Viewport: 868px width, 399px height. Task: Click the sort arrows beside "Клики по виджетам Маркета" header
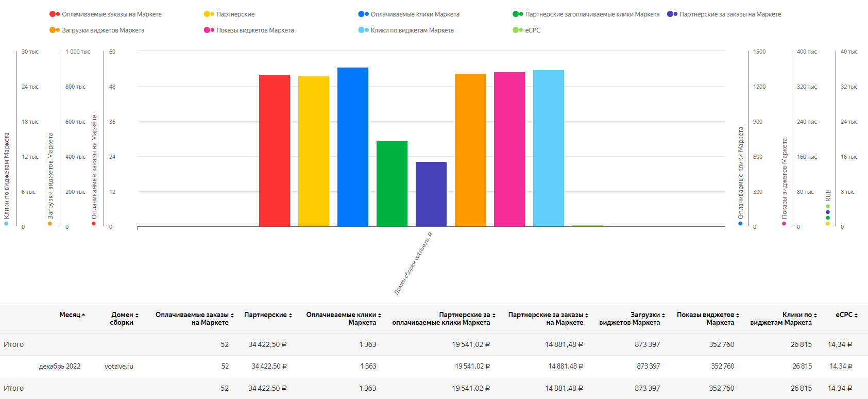pos(815,315)
